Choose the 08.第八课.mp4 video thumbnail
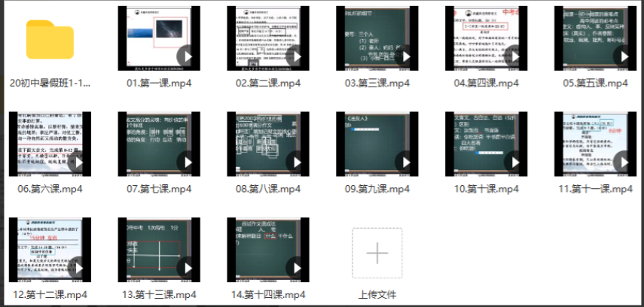 point(267,144)
